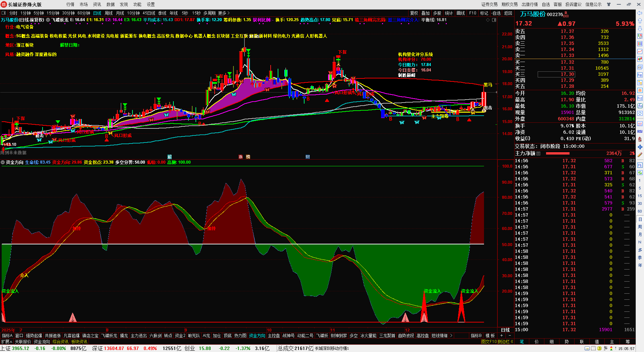Click the panel layout icon above the chart
The height and width of the screenshot is (352, 644).
pyautogui.click(x=494, y=20)
